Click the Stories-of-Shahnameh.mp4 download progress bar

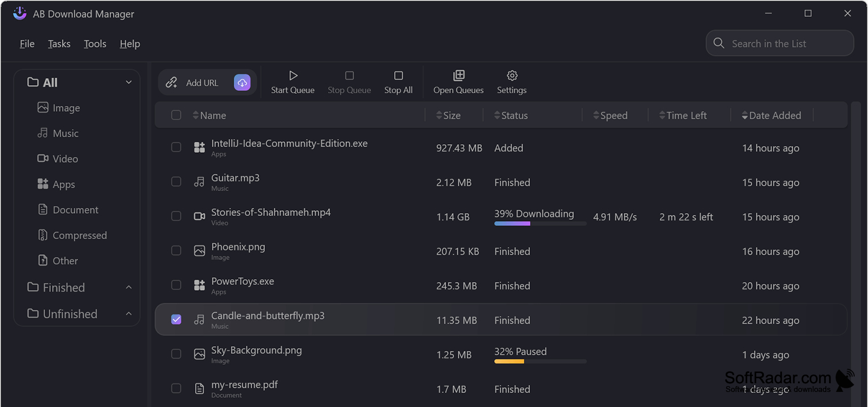point(540,223)
